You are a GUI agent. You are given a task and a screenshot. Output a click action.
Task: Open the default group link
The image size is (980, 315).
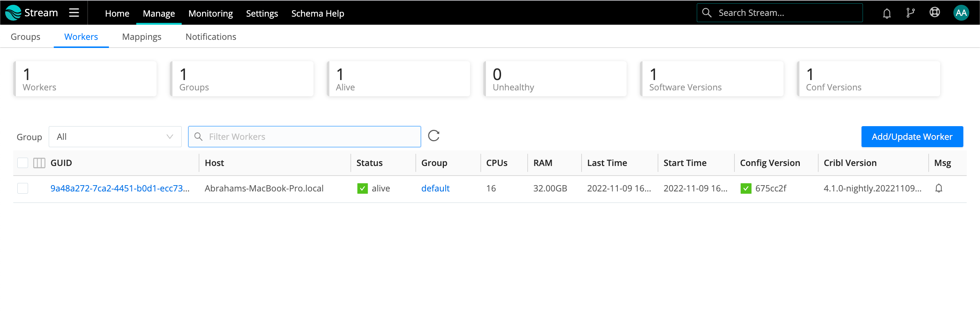point(435,188)
